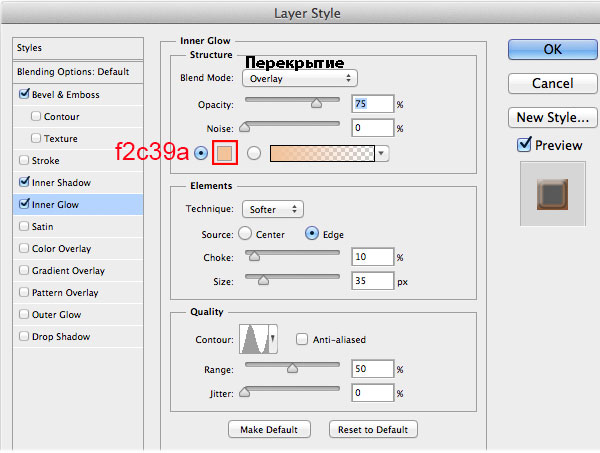Choose Edge as glow source
Screen dimensions: 600x453
(x=311, y=233)
